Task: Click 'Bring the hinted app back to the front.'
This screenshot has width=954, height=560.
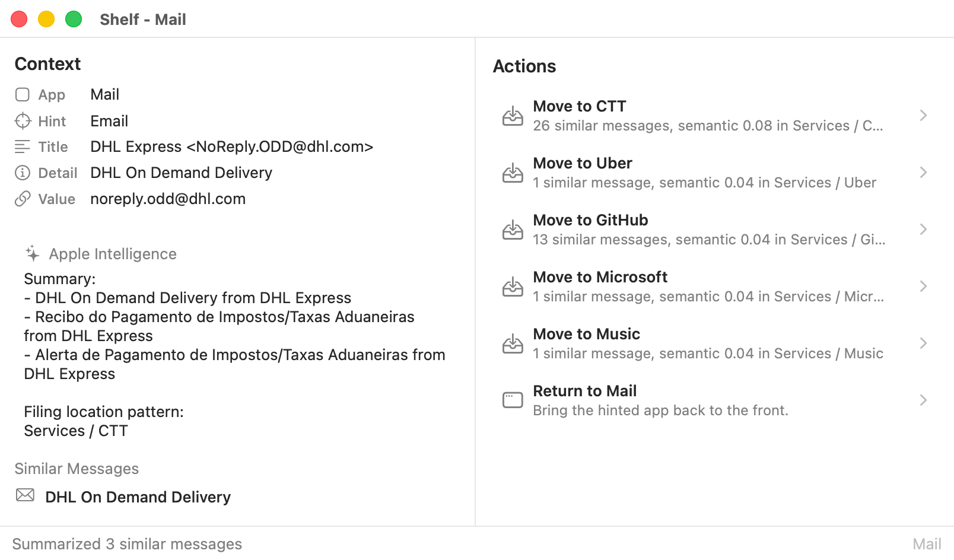Action: pos(660,411)
